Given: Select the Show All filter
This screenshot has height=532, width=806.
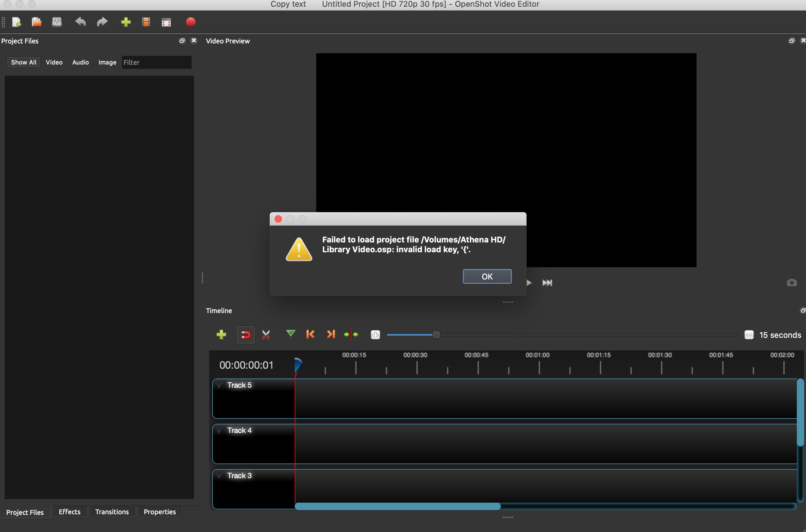Looking at the screenshot, I should pyautogui.click(x=24, y=62).
